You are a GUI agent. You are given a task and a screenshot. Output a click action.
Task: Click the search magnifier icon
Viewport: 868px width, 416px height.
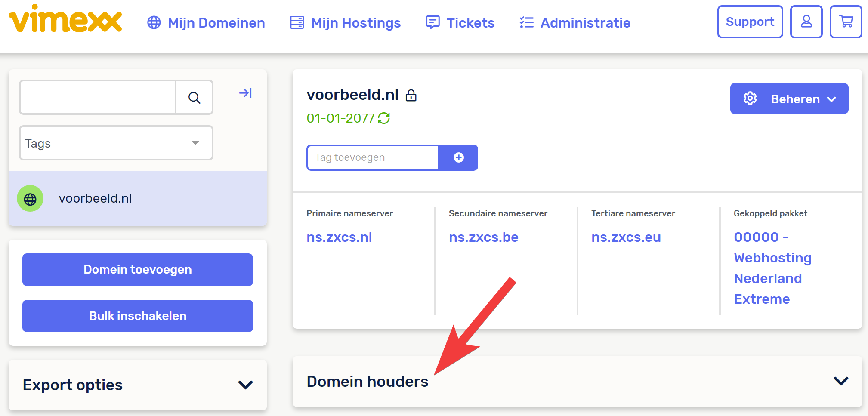click(x=194, y=98)
